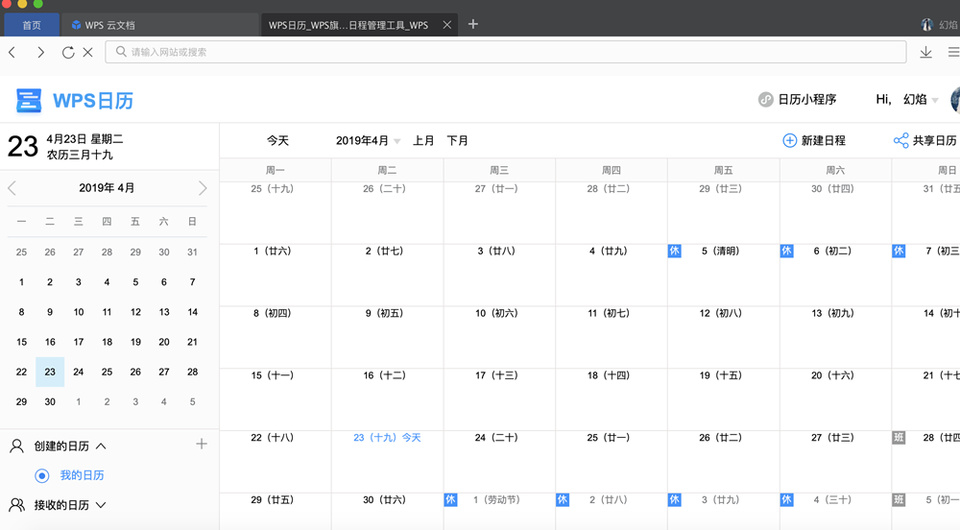Click the 新建日程 plus circle icon

[x=790, y=141]
